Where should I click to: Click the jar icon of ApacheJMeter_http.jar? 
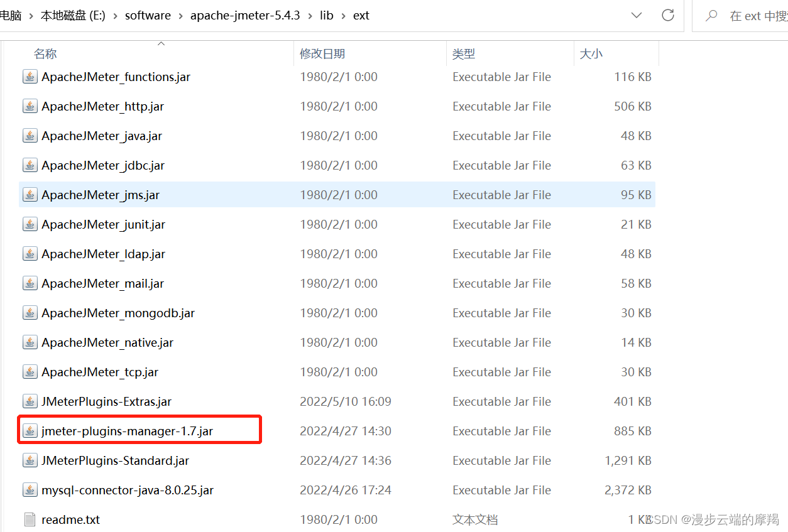click(30, 106)
